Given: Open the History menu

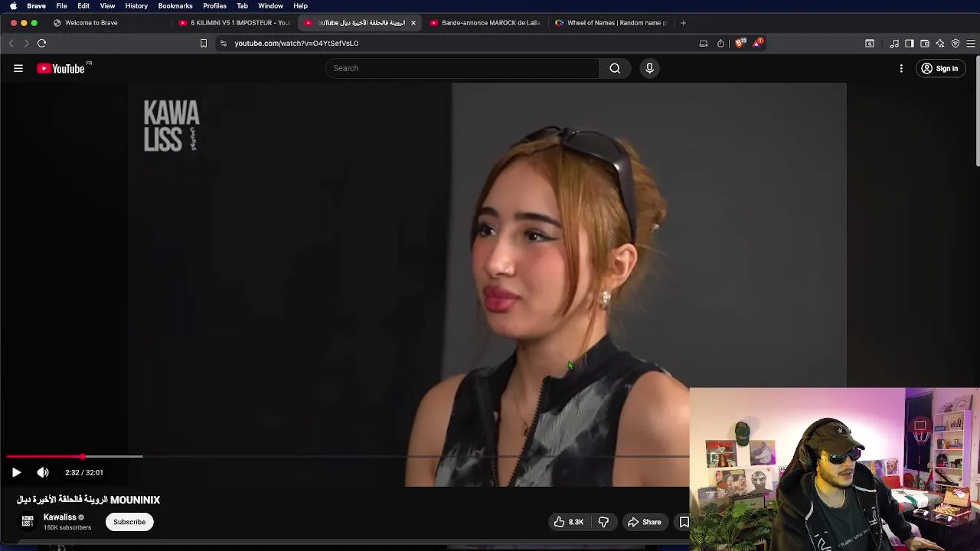Looking at the screenshot, I should point(136,6).
